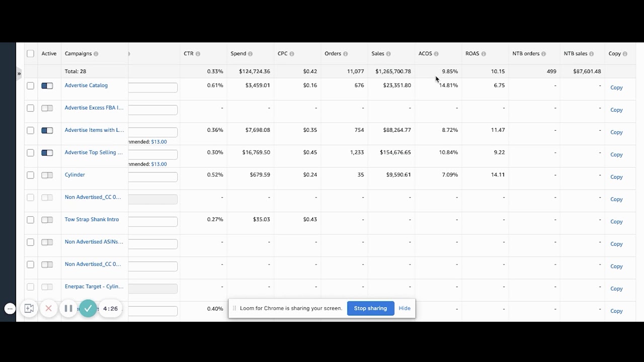The height and width of the screenshot is (362, 644).
Task: Apply recommended $13.00 for Advertise Top Selling
Action: 159,164
